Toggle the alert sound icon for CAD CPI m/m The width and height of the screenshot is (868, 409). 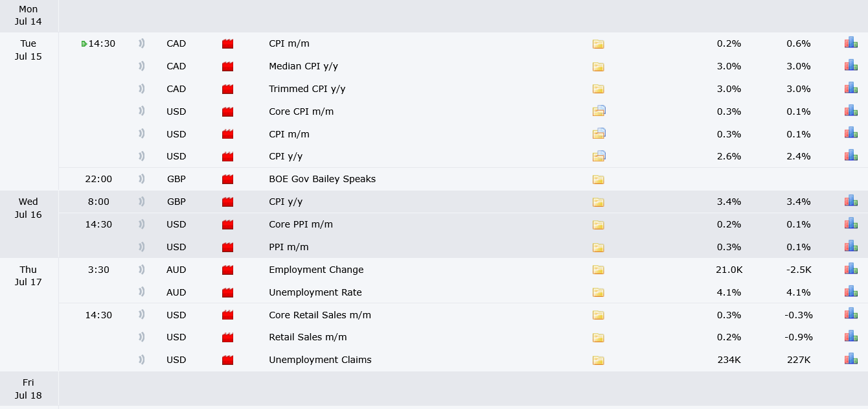(x=141, y=43)
